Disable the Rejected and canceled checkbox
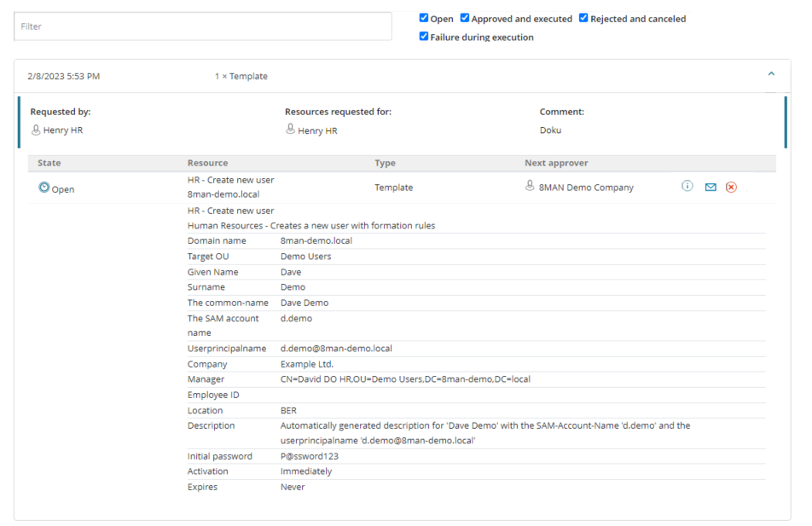 click(x=583, y=18)
